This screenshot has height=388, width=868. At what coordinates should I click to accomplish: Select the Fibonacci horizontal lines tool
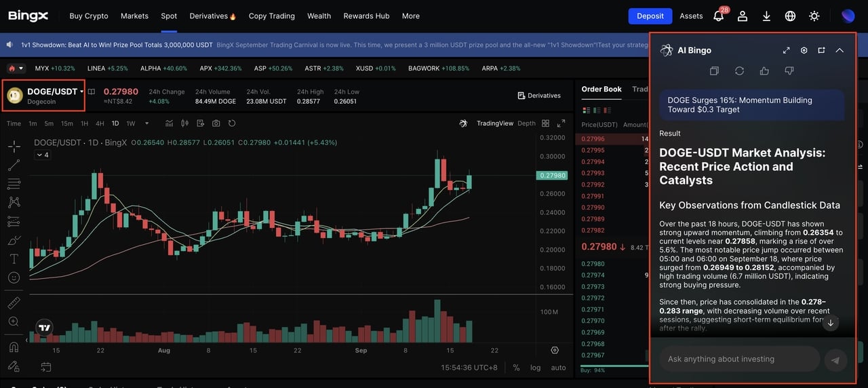pos(14,184)
